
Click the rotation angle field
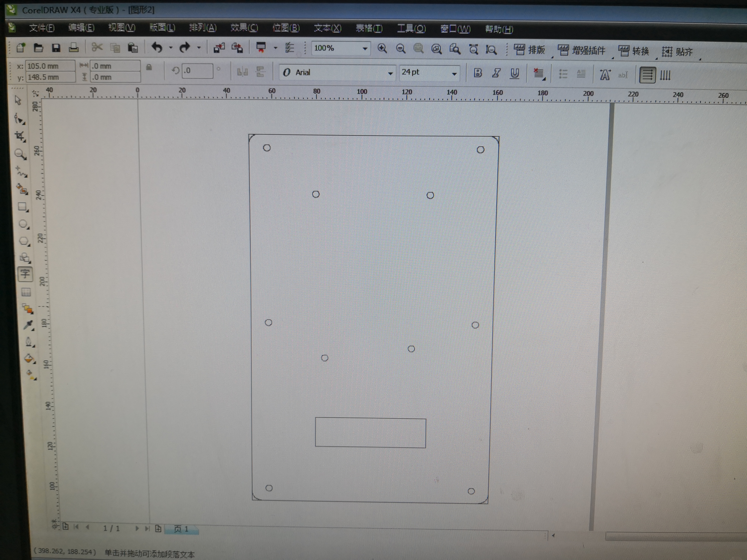(197, 71)
